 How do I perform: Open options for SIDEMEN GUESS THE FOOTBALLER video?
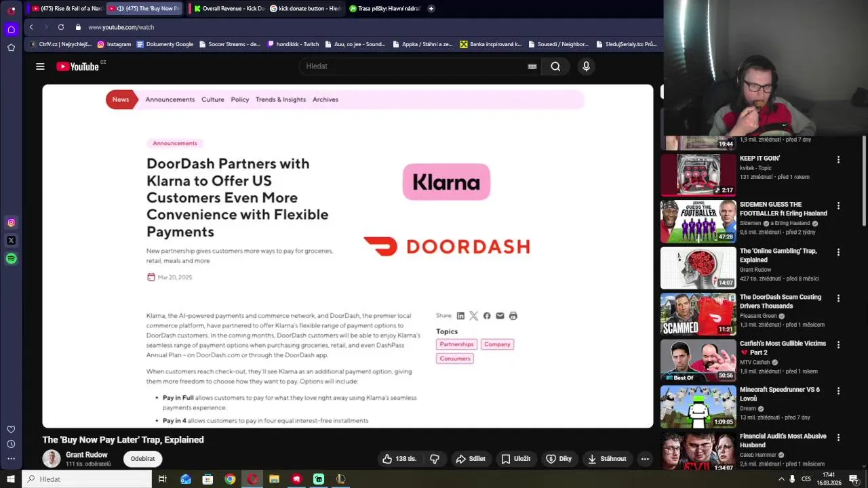[x=838, y=205]
